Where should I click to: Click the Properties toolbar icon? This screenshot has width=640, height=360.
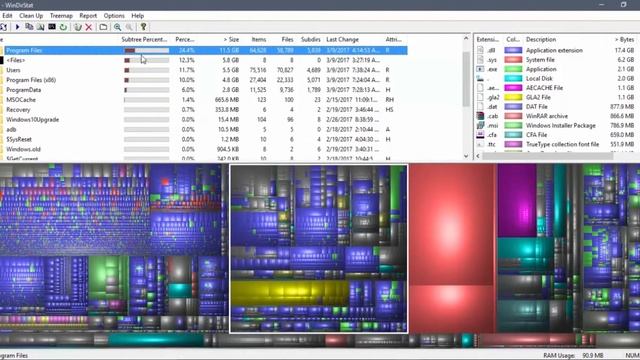tap(103, 27)
